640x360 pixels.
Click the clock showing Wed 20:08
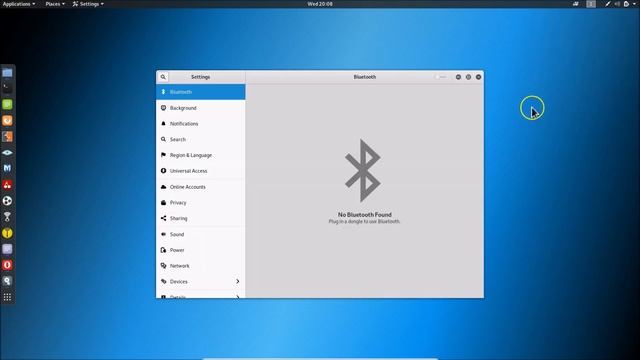(320, 4)
